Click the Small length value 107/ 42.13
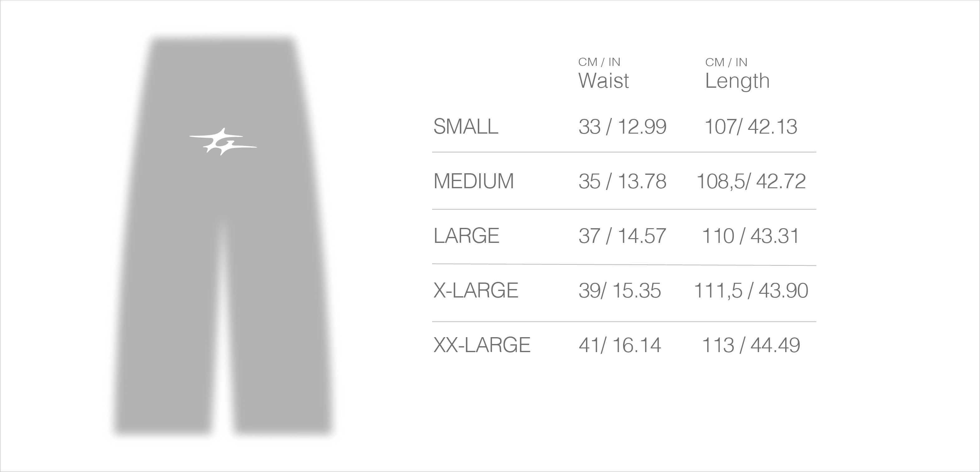 [751, 127]
